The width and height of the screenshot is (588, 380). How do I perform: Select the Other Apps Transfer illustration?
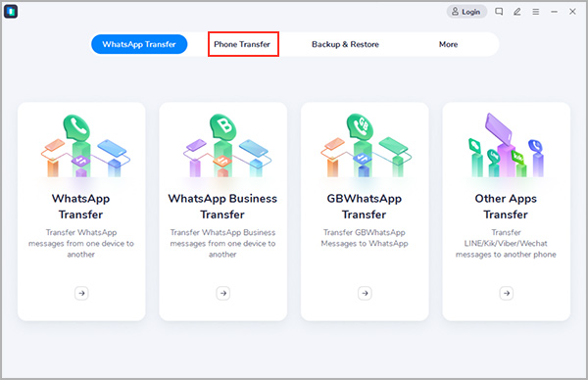506,146
